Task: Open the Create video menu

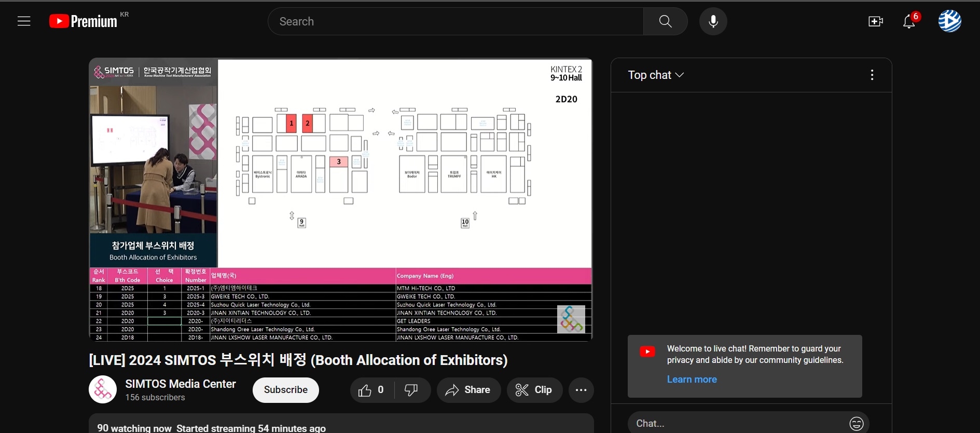Action: [876, 21]
